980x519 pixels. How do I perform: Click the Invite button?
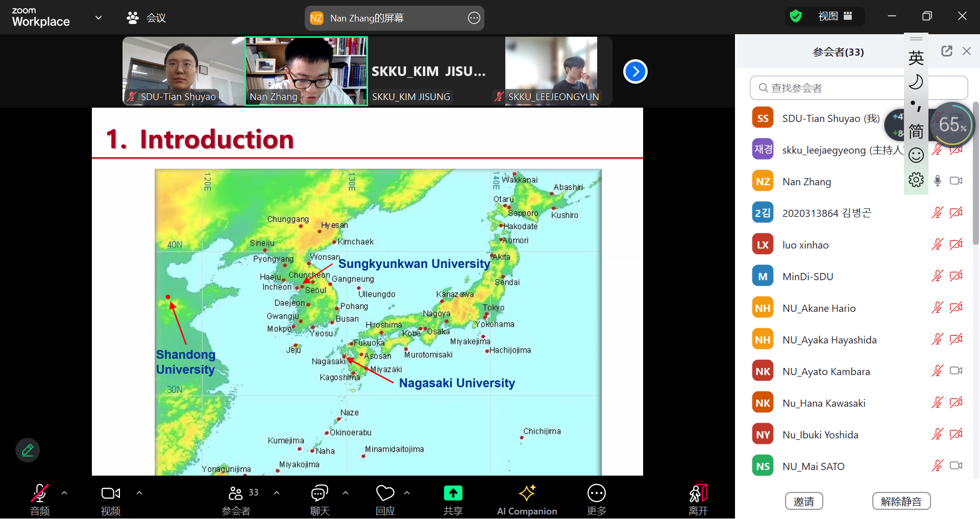[804, 501]
